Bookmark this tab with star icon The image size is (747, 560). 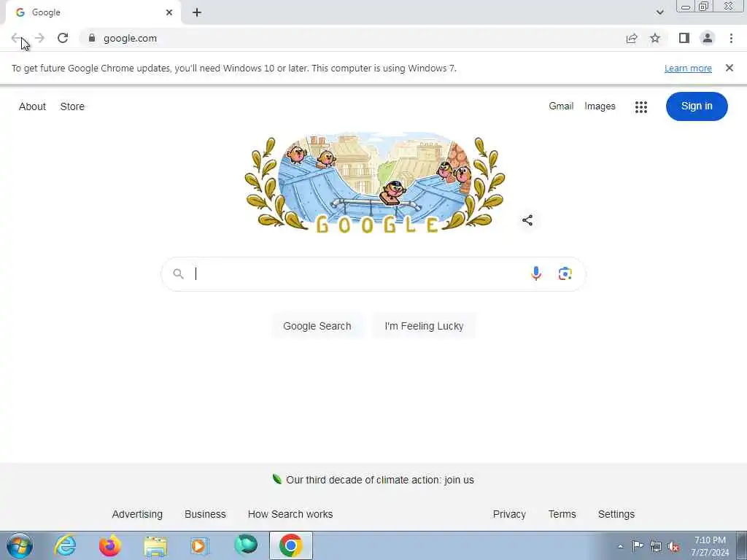pyautogui.click(x=656, y=38)
